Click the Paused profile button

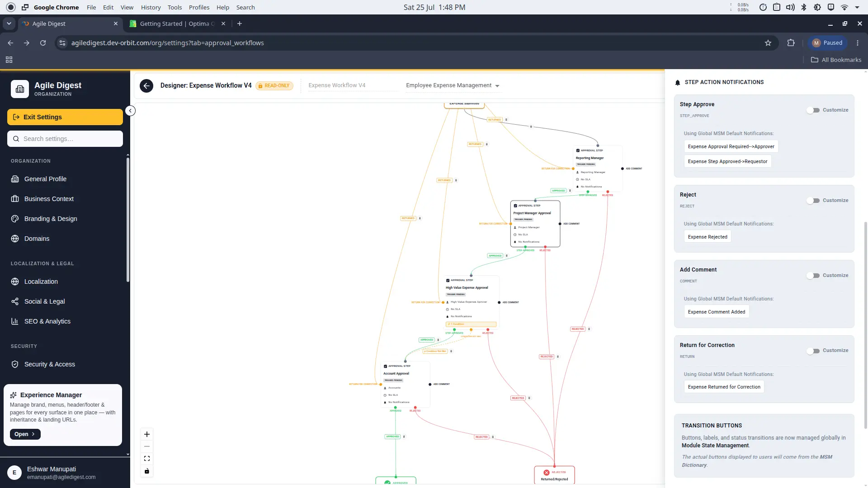click(827, 43)
